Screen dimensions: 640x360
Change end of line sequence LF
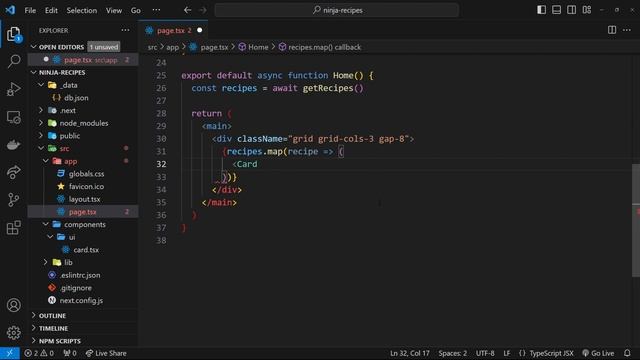pyautogui.click(x=507, y=353)
